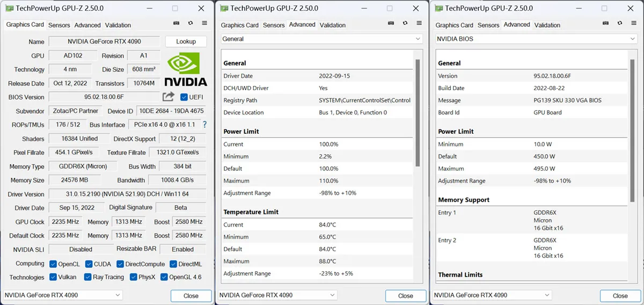The image size is (644, 305).
Task: Minimize the NVIDIA BIOS GPU-Z window
Action: pos(578,9)
